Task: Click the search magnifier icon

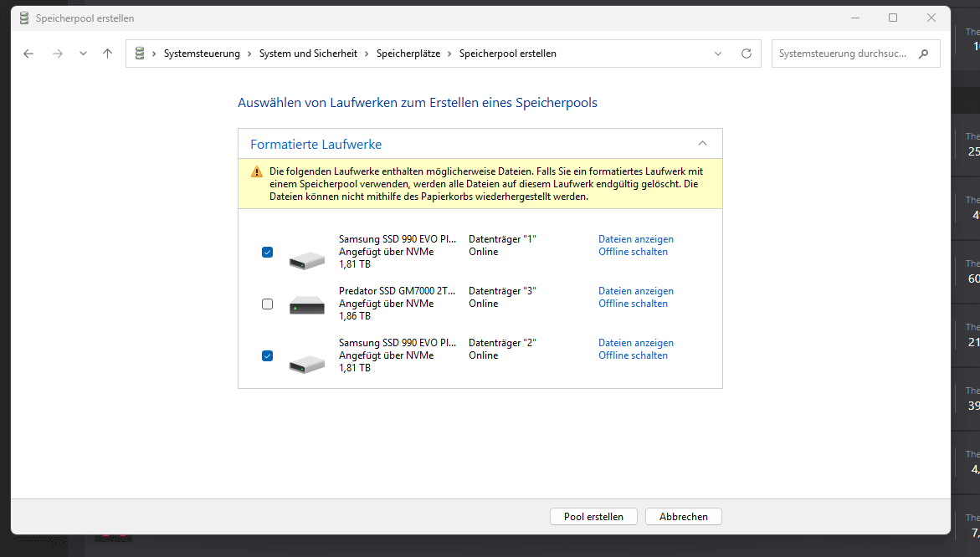Action: click(924, 54)
